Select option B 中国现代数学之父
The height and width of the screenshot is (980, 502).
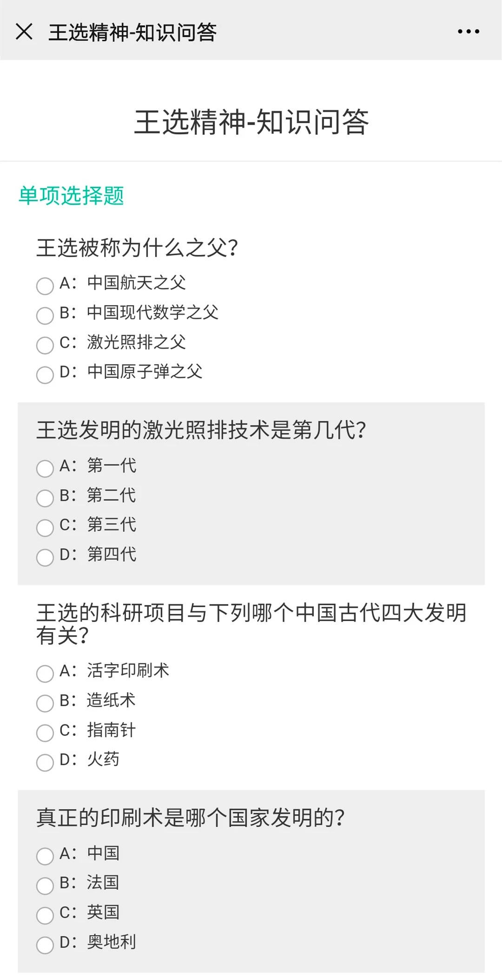[45, 316]
